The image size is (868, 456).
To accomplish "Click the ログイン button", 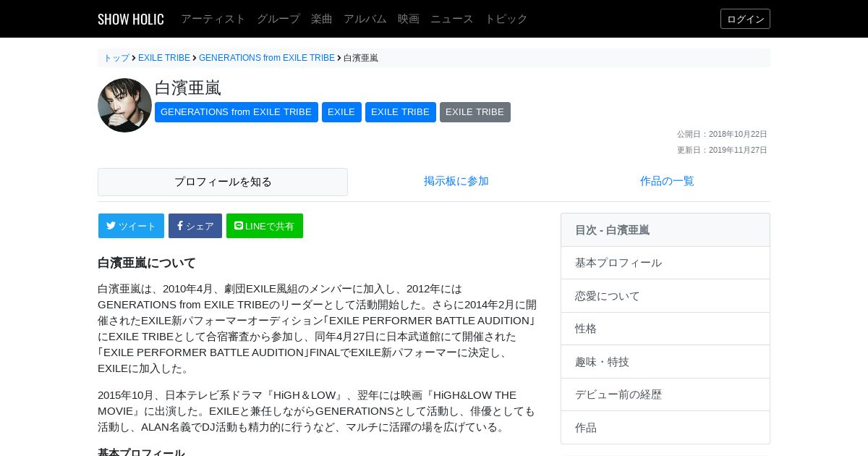I will click(745, 19).
